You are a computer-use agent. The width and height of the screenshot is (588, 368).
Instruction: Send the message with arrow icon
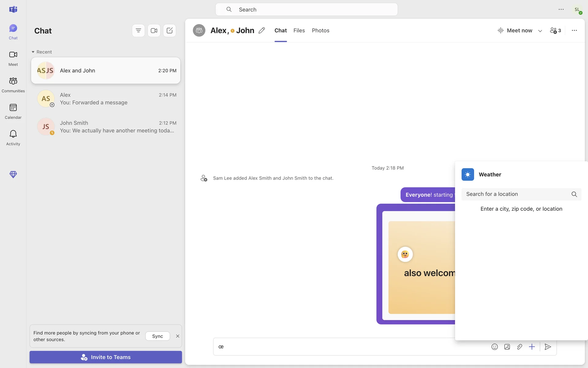click(x=548, y=347)
